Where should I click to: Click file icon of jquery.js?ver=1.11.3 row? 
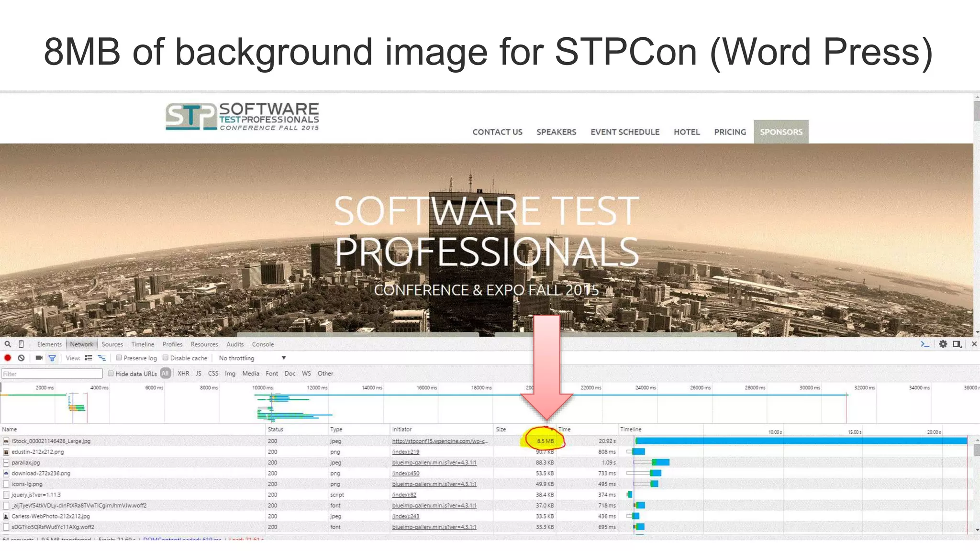click(6, 495)
